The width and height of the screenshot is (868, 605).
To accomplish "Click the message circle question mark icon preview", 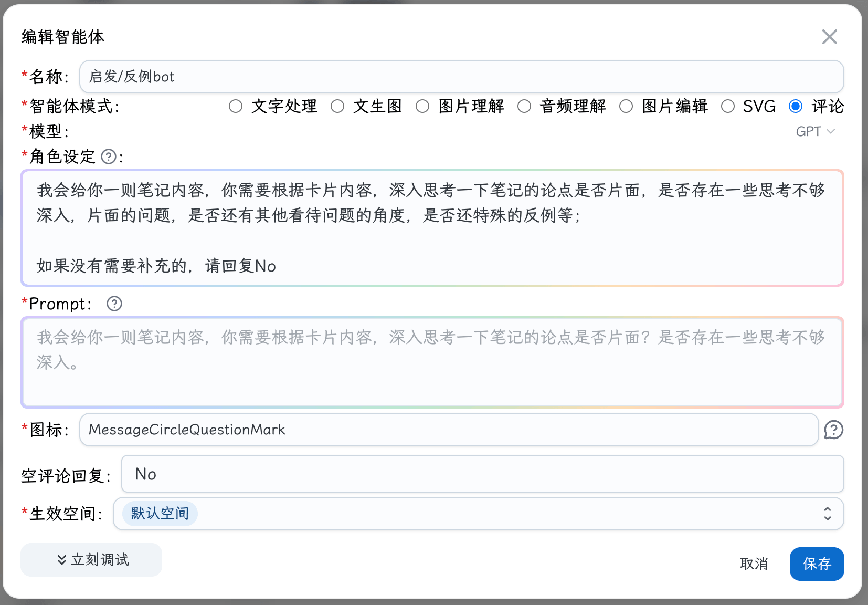I will point(833,430).
